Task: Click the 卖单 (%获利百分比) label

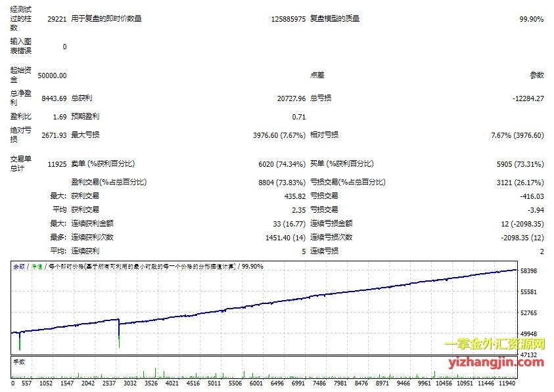Action: point(103,163)
